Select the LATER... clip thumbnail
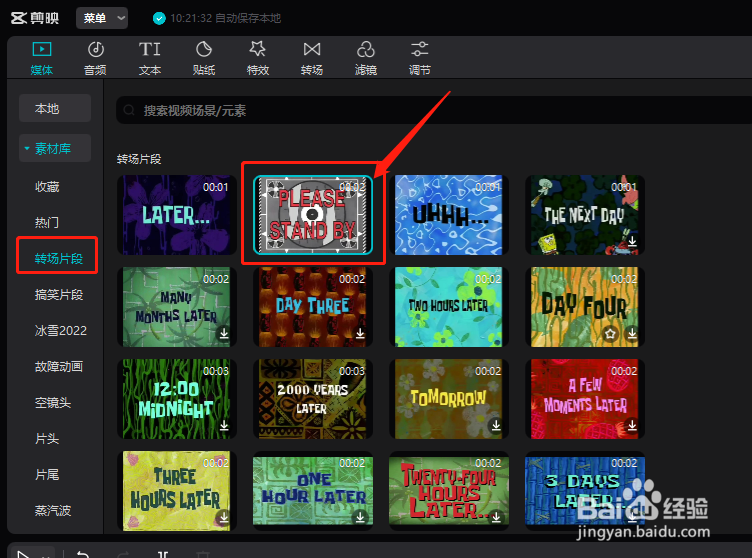This screenshot has height=558, width=752. (x=176, y=215)
